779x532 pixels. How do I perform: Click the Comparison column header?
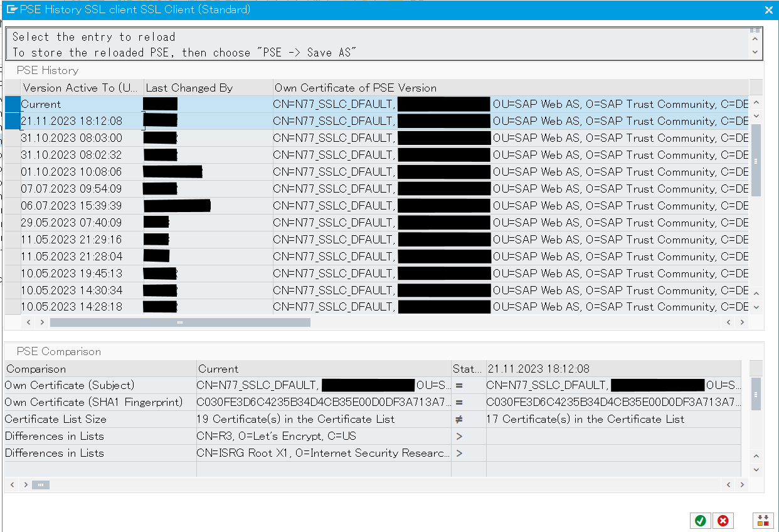(100, 369)
